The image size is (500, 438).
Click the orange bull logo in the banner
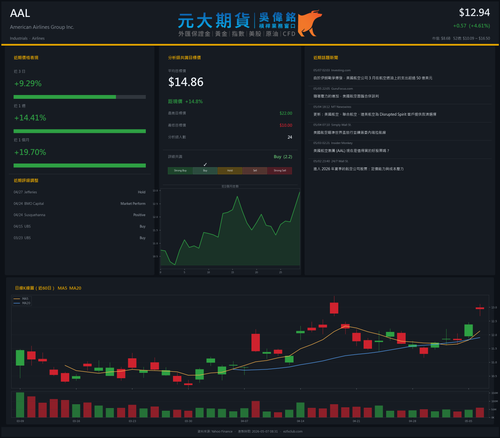[x=309, y=23]
